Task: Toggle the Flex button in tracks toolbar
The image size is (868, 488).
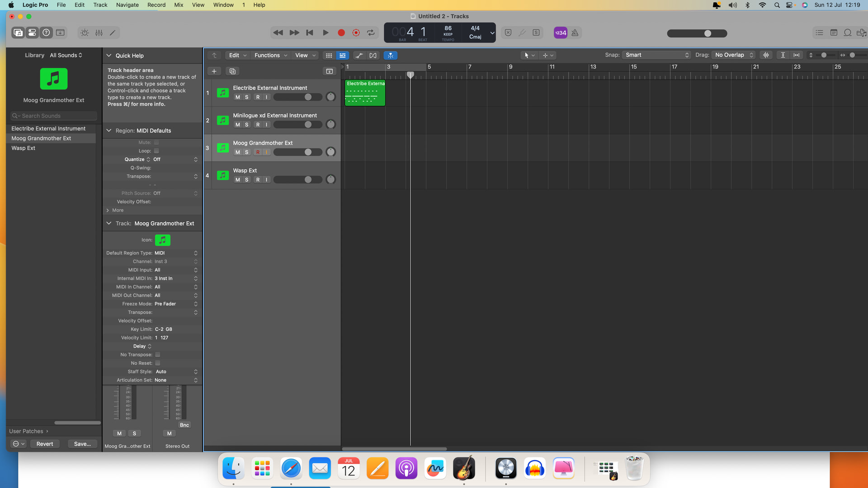Action: [x=373, y=56]
